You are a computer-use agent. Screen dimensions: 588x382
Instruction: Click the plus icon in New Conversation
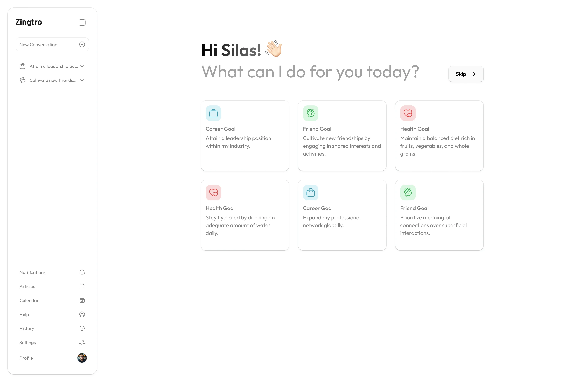[82, 45]
